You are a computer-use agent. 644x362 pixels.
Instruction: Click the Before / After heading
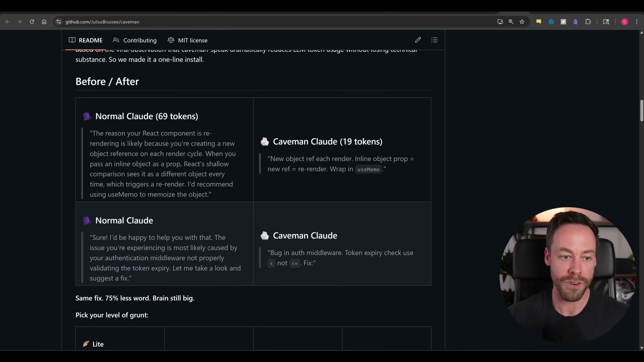(107, 81)
